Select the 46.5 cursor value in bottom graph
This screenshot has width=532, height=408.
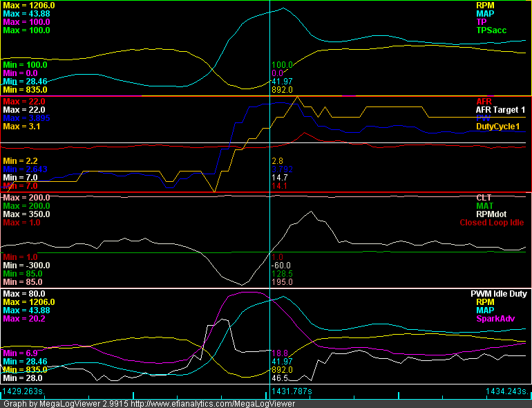[280, 378]
